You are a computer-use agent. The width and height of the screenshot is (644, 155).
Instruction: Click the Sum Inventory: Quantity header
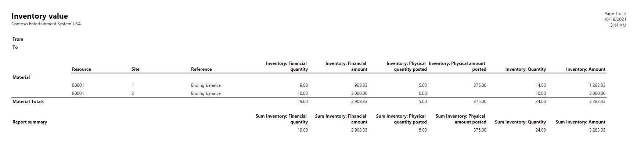tap(520, 122)
